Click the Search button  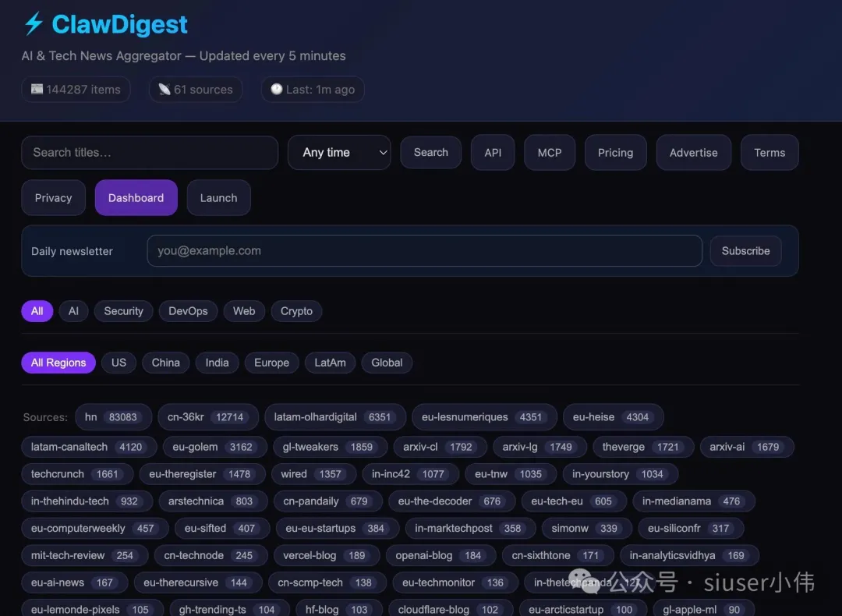[430, 153]
